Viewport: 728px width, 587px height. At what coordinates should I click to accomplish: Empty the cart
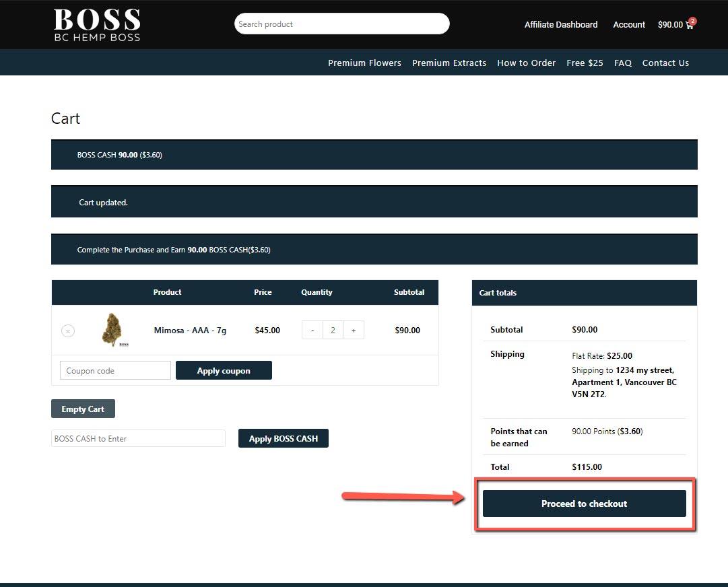83,409
